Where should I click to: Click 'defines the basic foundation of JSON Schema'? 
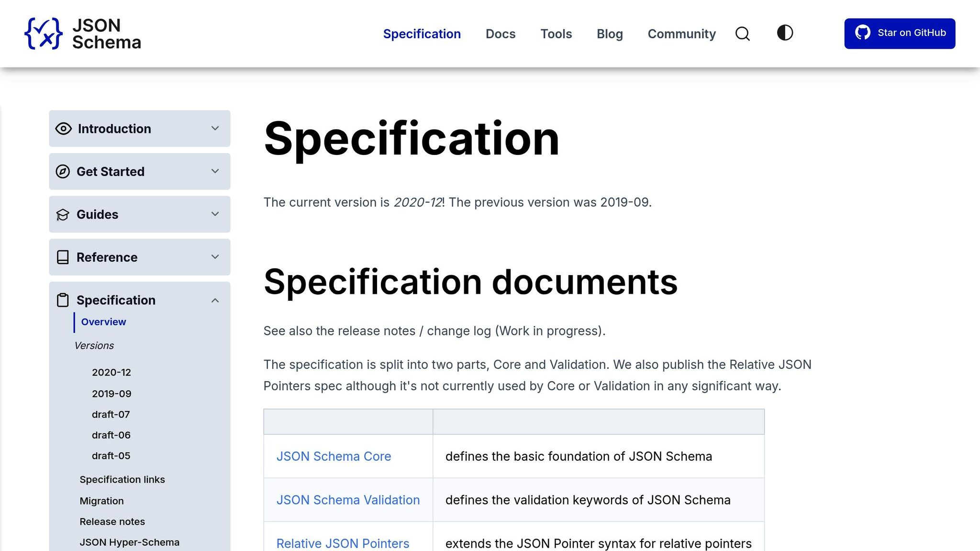coord(579,456)
